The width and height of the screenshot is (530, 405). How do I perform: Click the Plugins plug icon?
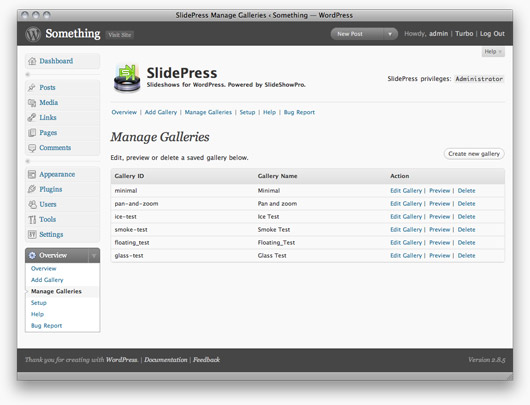pos(32,189)
